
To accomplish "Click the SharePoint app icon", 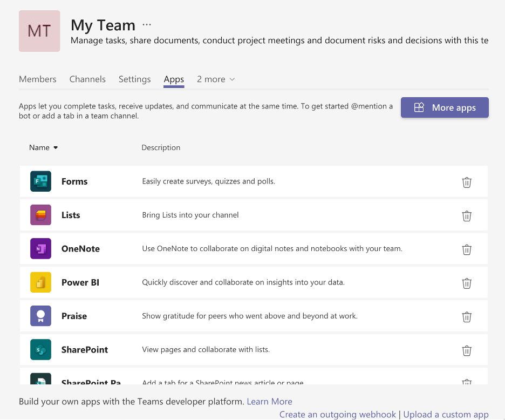I will click(x=40, y=349).
